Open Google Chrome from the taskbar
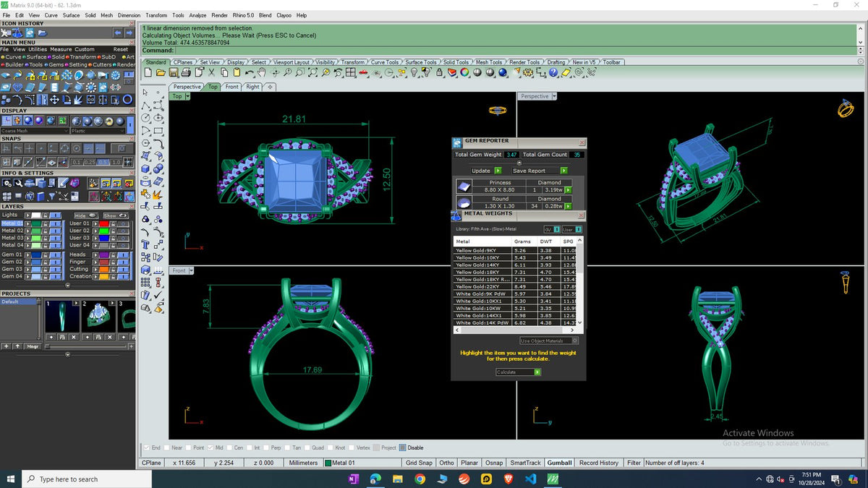Screen dimensions: 868x488 [x=420, y=479]
